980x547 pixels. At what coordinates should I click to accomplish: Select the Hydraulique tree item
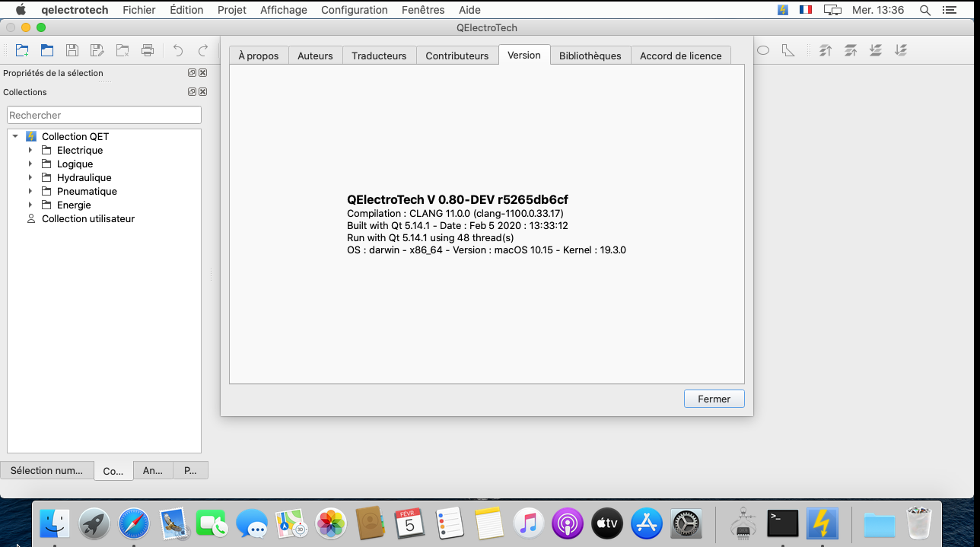pyautogui.click(x=84, y=177)
